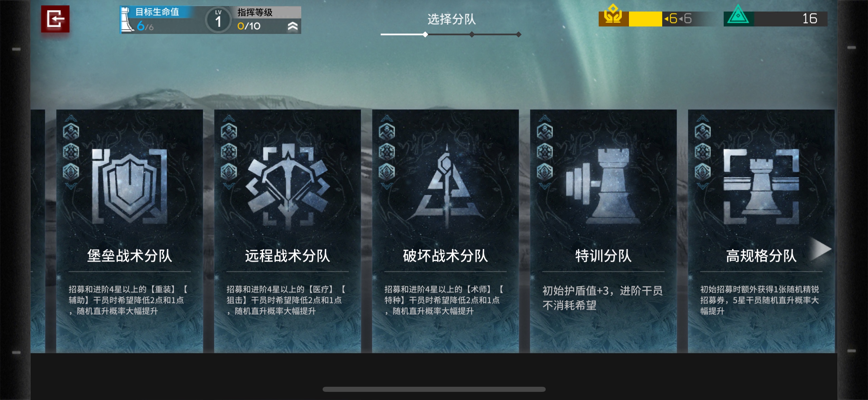Tap the 目标生命值 rook icon

click(x=127, y=20)
